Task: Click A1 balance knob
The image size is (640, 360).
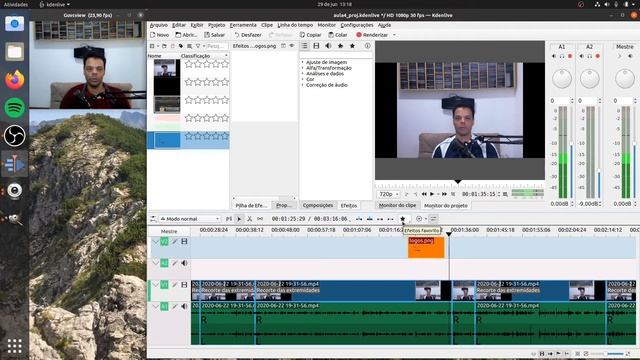Action: (562, 79)
